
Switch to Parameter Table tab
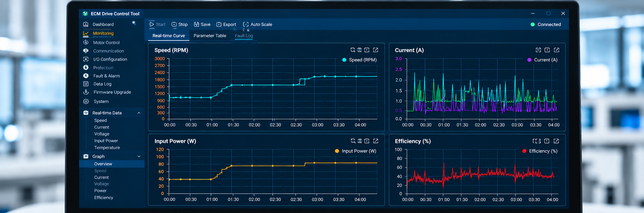(210, 36)
